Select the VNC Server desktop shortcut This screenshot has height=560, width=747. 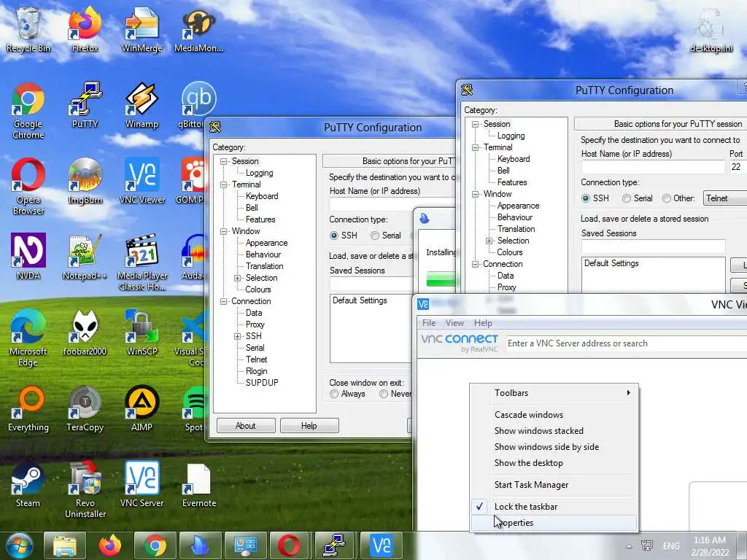pyautogui.click(x=142, y=484)
